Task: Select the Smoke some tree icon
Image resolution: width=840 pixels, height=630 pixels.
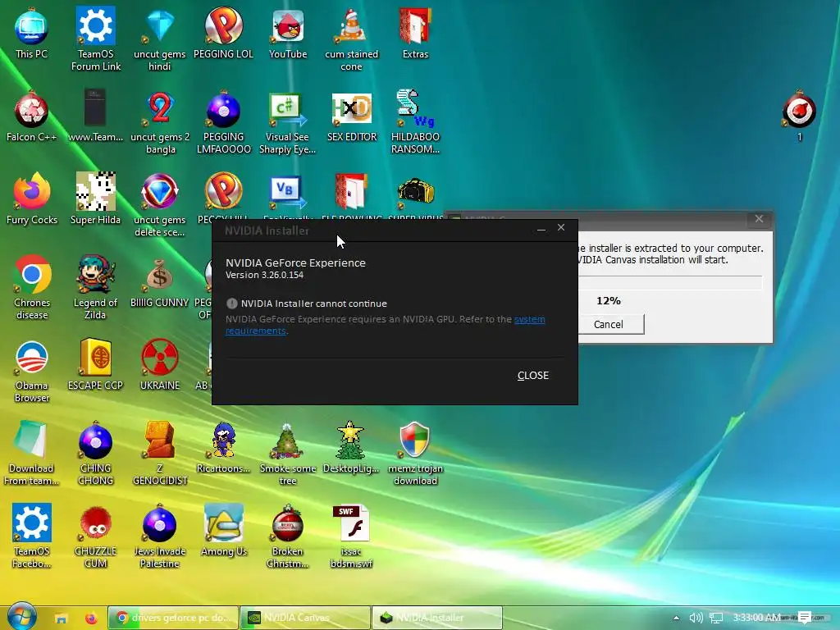Action: tap(288, 454)
